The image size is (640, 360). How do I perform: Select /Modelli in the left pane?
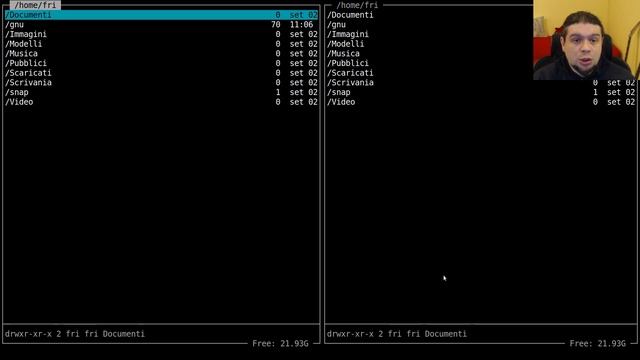161,44
